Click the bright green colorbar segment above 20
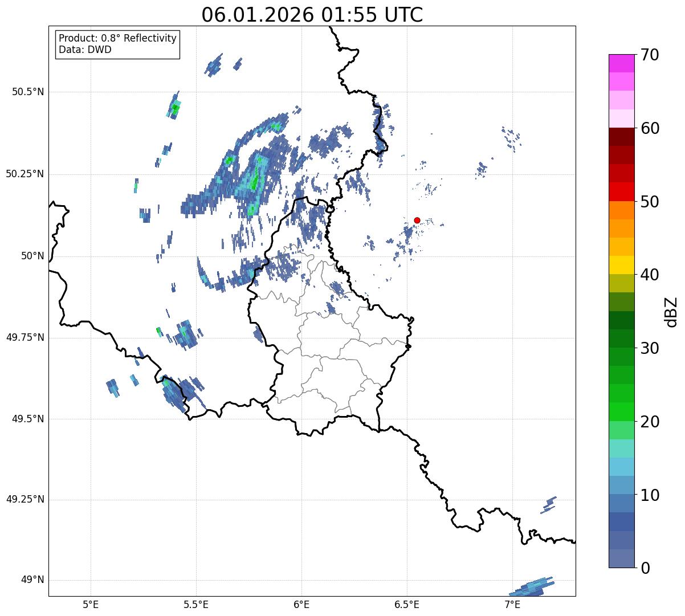Screen dimensions: 685x616 (621, 412)
